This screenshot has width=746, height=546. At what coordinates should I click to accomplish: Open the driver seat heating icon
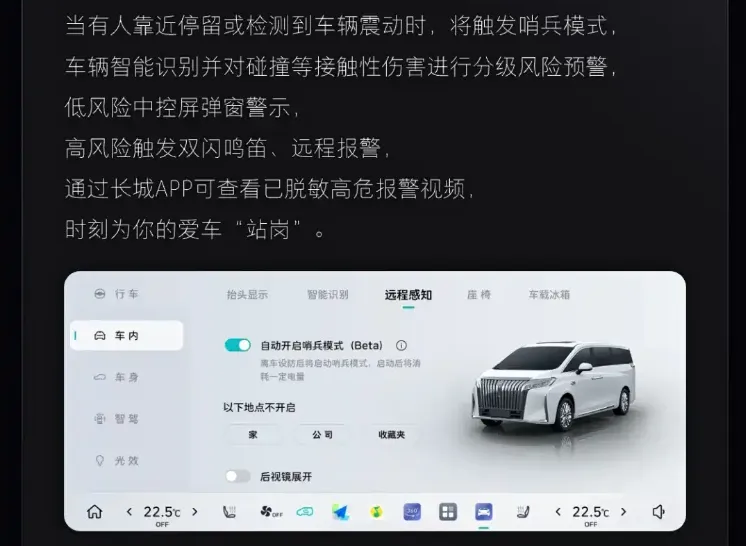[229, 512]
